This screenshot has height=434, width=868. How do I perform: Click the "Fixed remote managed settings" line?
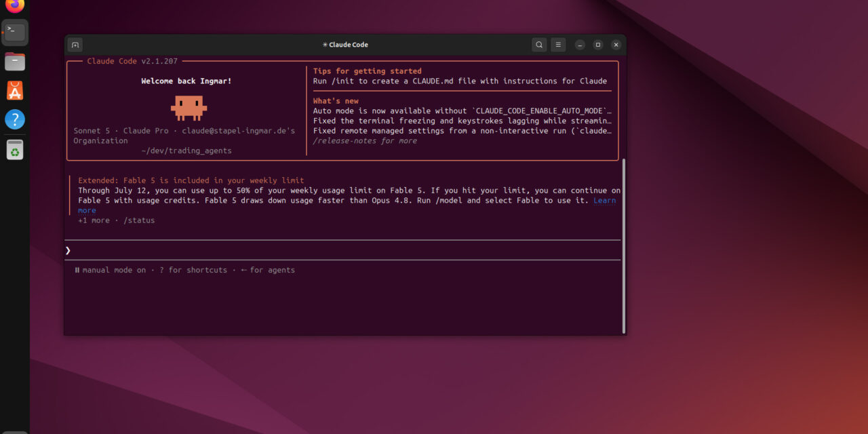coord(462,131)
